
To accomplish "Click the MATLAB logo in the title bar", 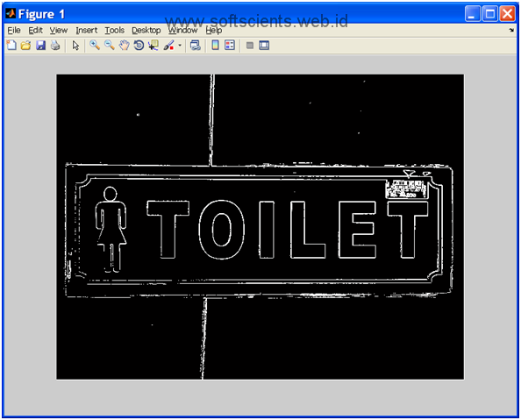I will 11,14.
